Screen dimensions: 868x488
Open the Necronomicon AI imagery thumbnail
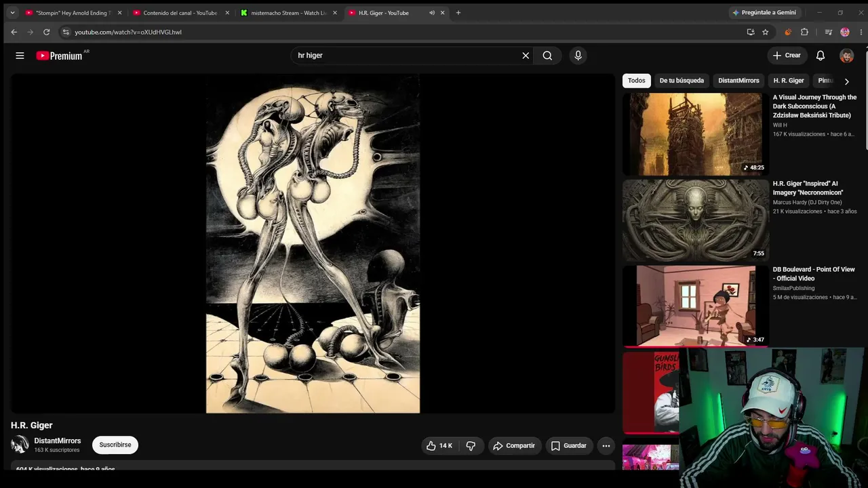696,220
